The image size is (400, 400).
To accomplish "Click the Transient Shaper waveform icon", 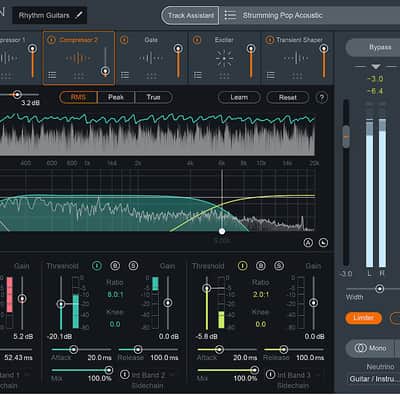I will [x=296, y=58].
